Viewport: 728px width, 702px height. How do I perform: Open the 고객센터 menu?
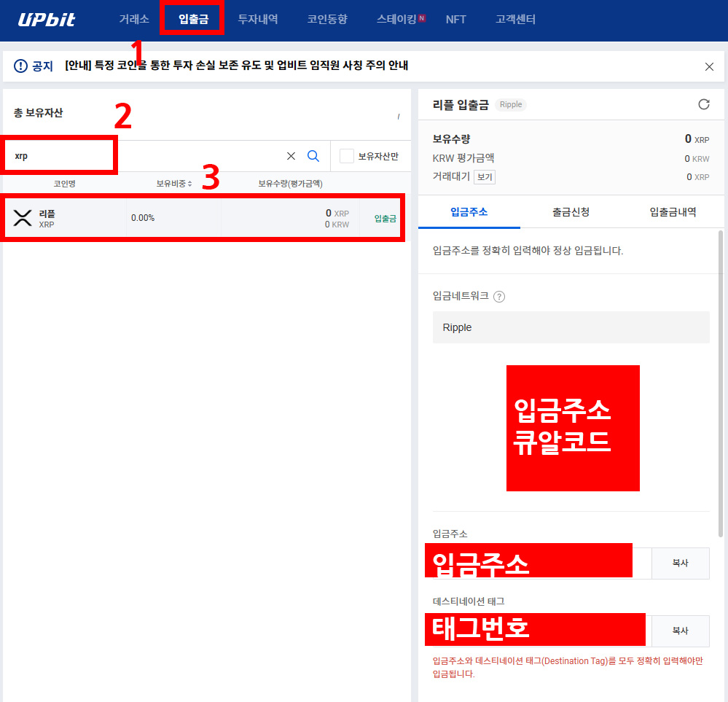click(x=515, y=20)
